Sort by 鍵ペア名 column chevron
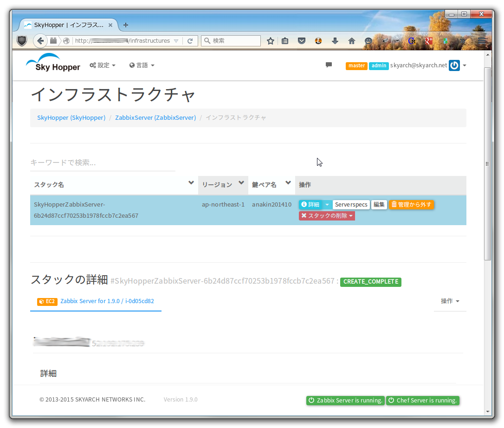The width and height of the screenshot is (504, 428). pyautogui.click(x=288, y=182)
